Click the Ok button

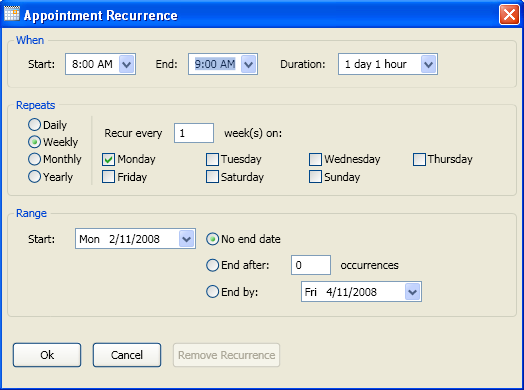(x=47, y=355)
